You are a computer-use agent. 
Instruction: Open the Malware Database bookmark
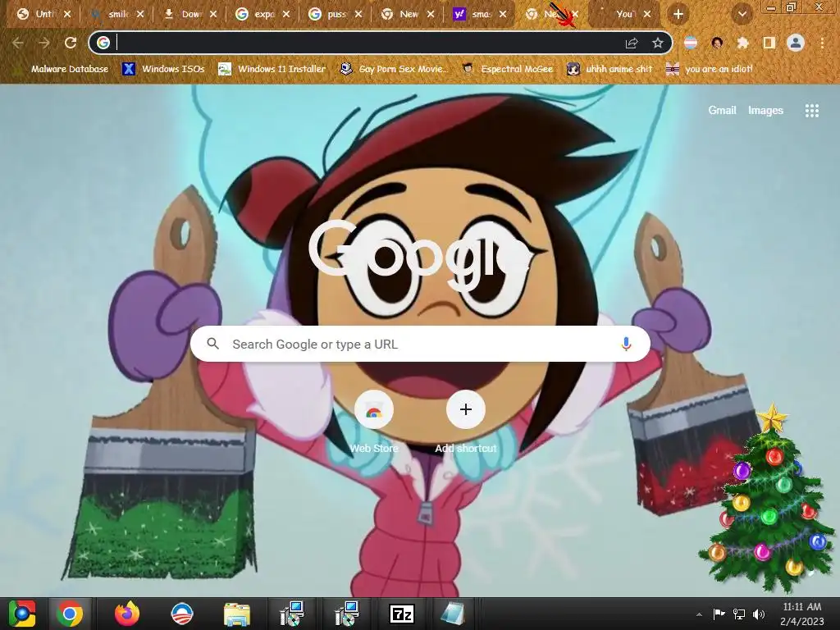click(x=62, y=69)
